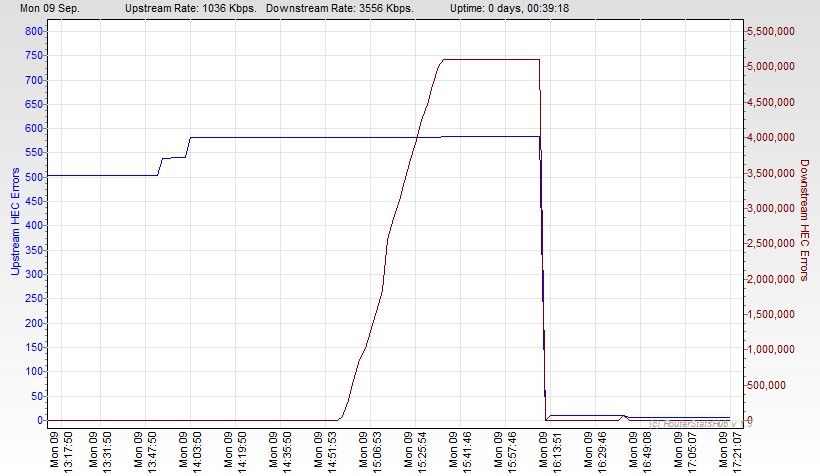The height and width of the screenshot is (476, 820).
Task: Click the 500 upstream axis value
Action: coord(33,177)
